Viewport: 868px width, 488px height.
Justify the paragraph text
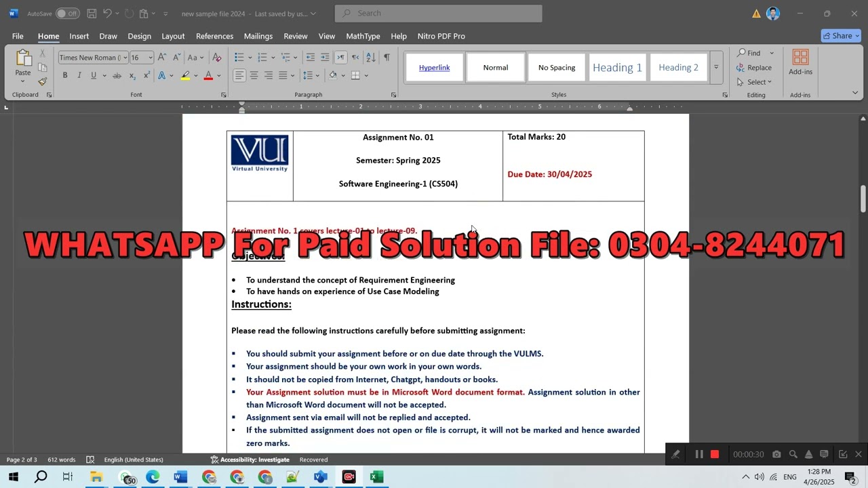[283, 75]
